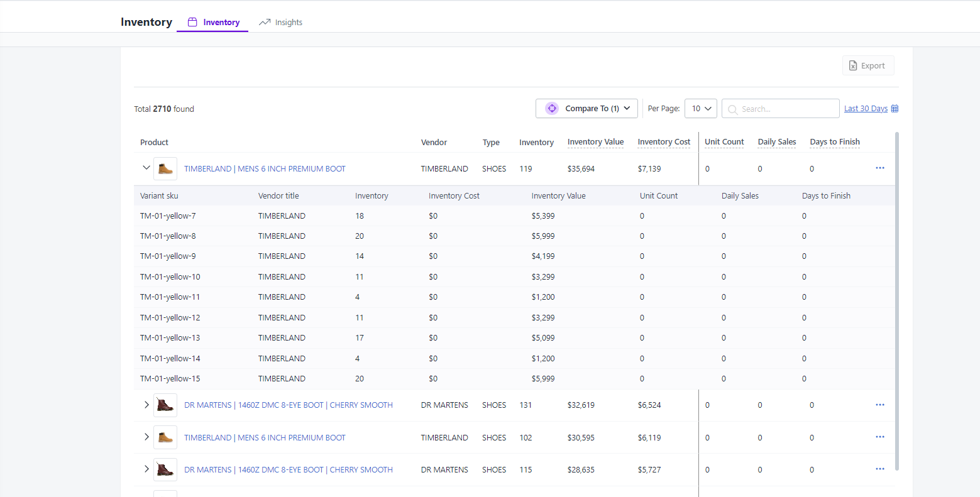The width and height of the screenshot is (980, 497).
Task: Collapse the first Timberland row with 119 inventory
Action: [x=146, y=168]
